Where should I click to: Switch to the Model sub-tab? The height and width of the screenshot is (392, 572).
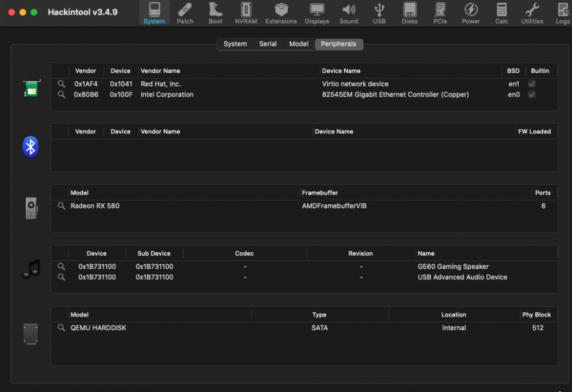[x=299, y=44]
